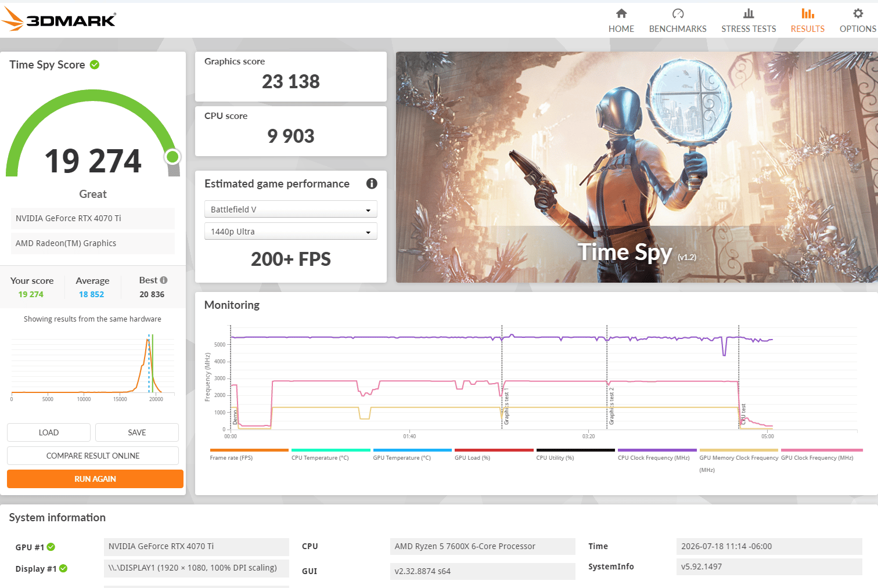Click the LOAD button
This screenshot has height=588, width=878.
(49, 432)
